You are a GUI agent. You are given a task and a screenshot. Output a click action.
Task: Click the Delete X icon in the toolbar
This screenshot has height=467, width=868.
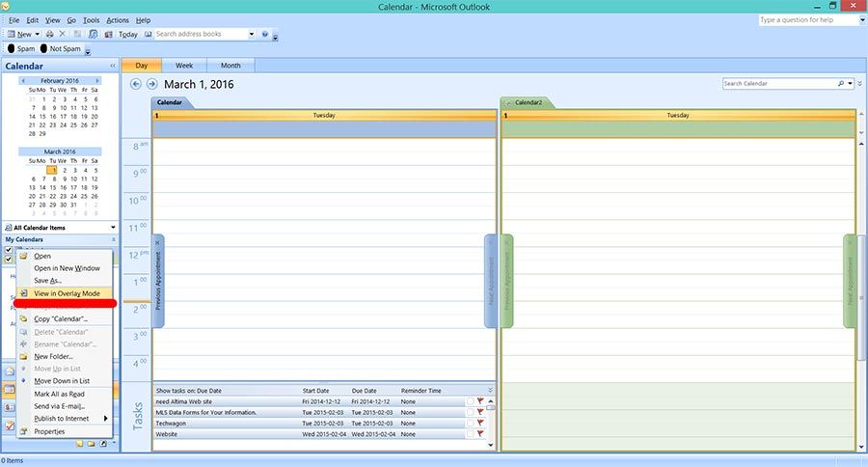[x=62, y=35]
